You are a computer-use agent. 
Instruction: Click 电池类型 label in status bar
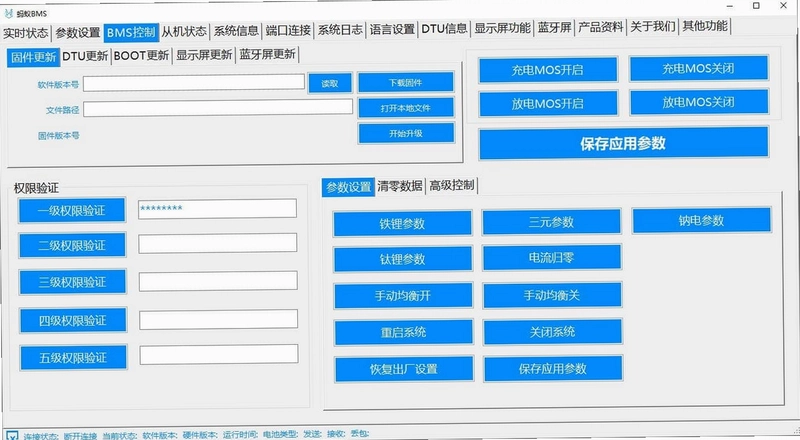click(280, 434)
